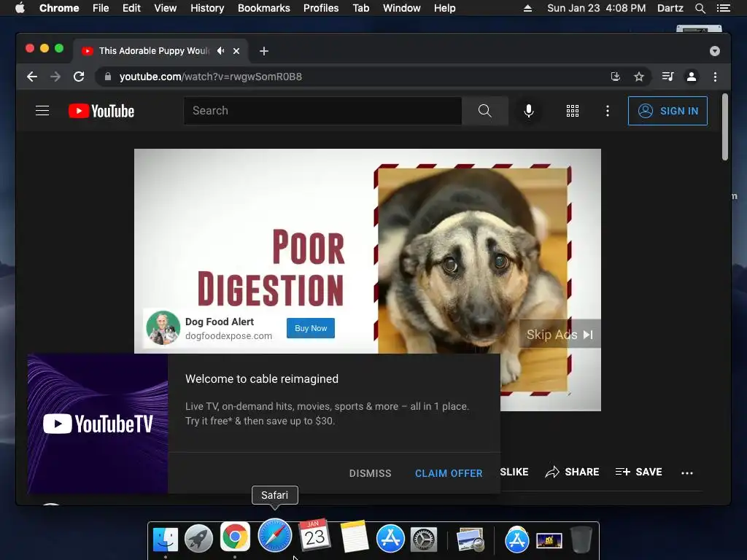
Task: Click CLAIM OFFER on YouTube TV promo
Action: [x=449, y=473]
